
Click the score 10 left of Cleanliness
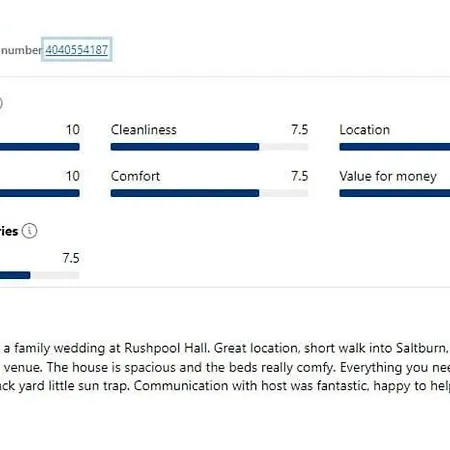click(x=73, y=130)
